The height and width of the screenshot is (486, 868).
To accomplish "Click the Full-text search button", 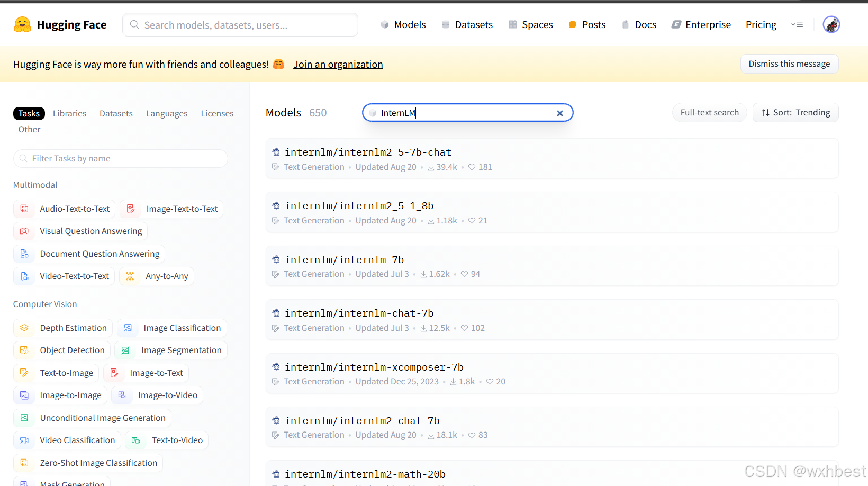I will click(709, 112).
